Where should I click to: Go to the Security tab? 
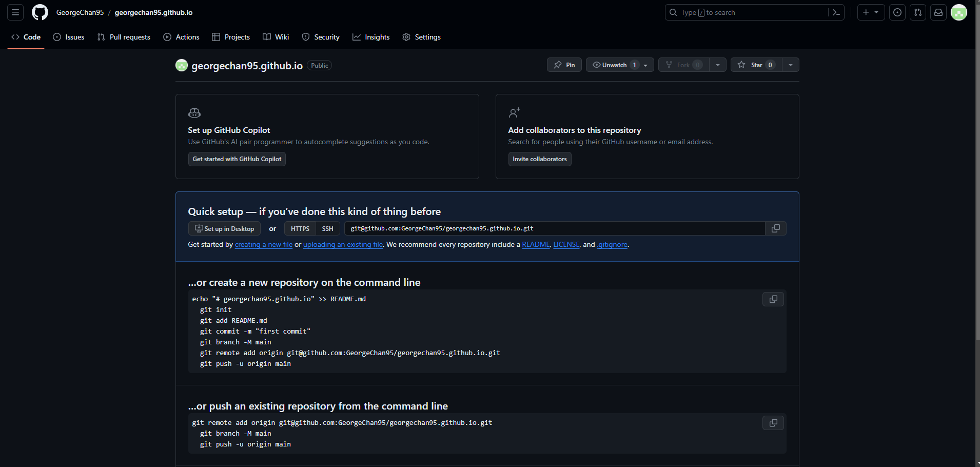click(321, 37)
